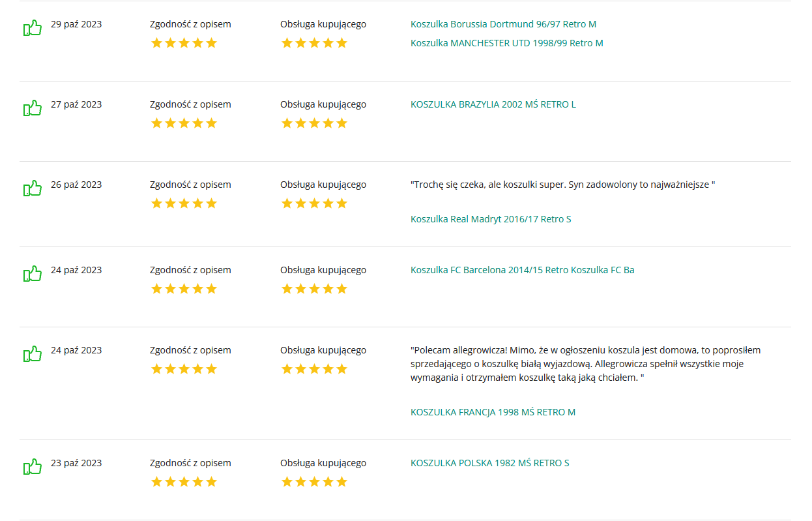Image resolution: width=812 pixels, height=521 pixels.
Task: Open KOSZULKA FRANCJA 1998 MŚ RETRO M
Action: (493, 412)
